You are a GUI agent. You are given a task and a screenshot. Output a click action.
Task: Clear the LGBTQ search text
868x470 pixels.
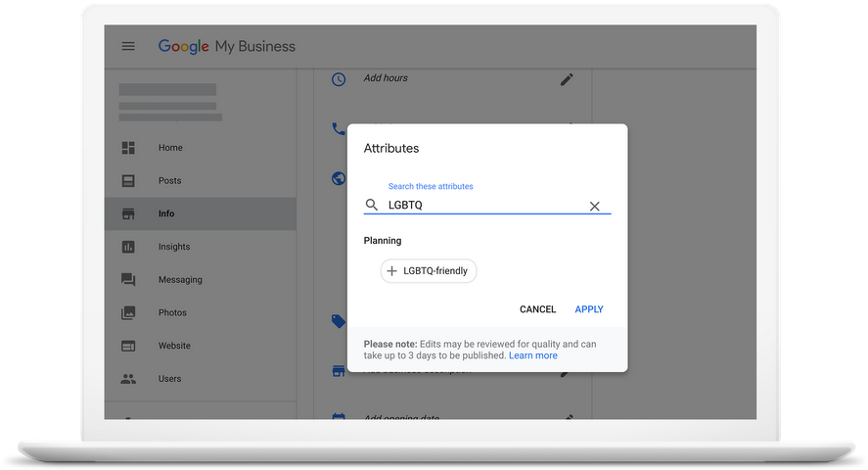(x=594, y=206)
